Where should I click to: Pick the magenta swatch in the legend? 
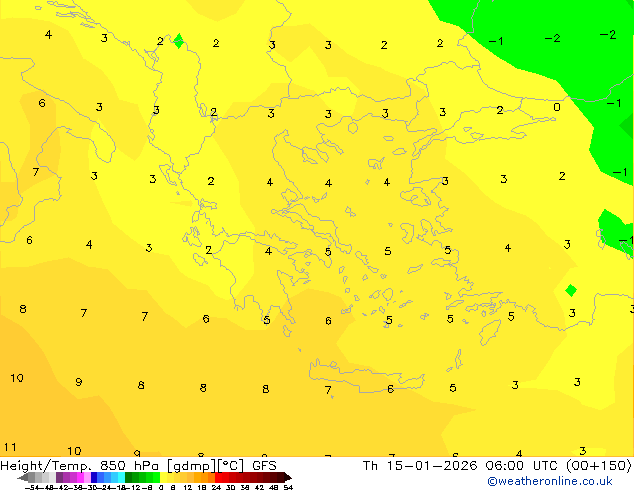80,478
